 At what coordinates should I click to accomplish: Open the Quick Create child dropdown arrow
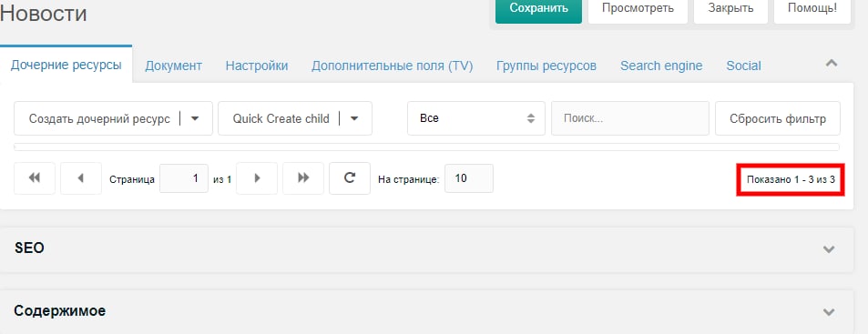(354, 118)
